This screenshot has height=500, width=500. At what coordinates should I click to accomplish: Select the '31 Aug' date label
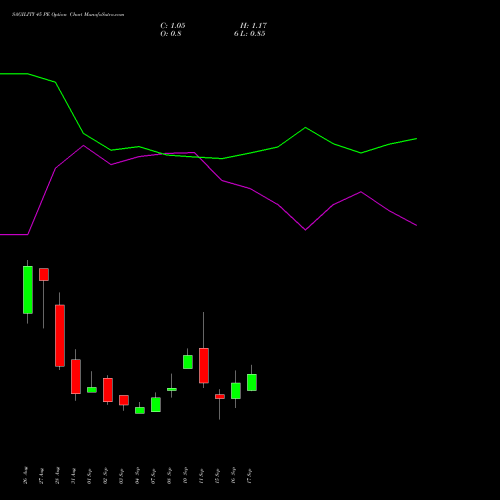pos(74,475)
